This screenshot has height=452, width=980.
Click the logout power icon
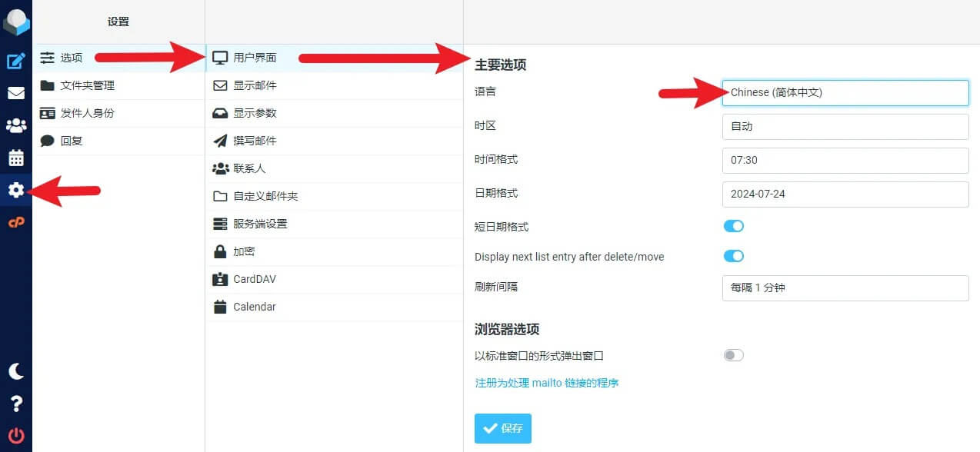point(16,435)
